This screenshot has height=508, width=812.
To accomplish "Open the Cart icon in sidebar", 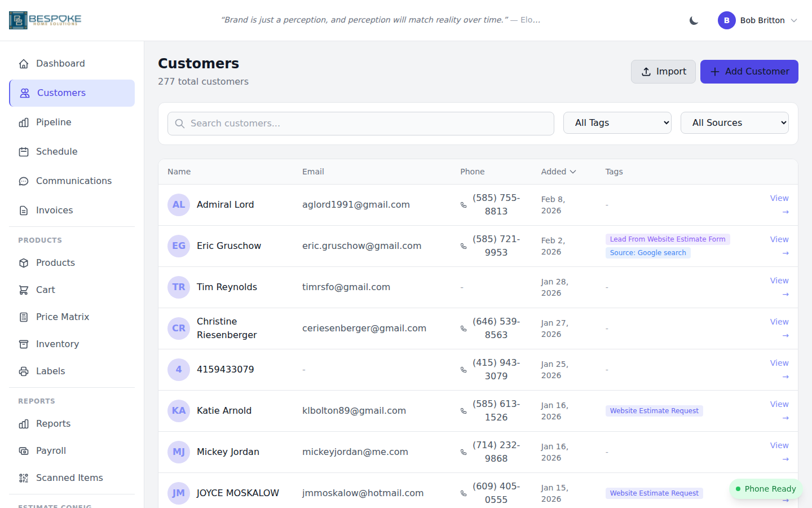I will 24,290.
